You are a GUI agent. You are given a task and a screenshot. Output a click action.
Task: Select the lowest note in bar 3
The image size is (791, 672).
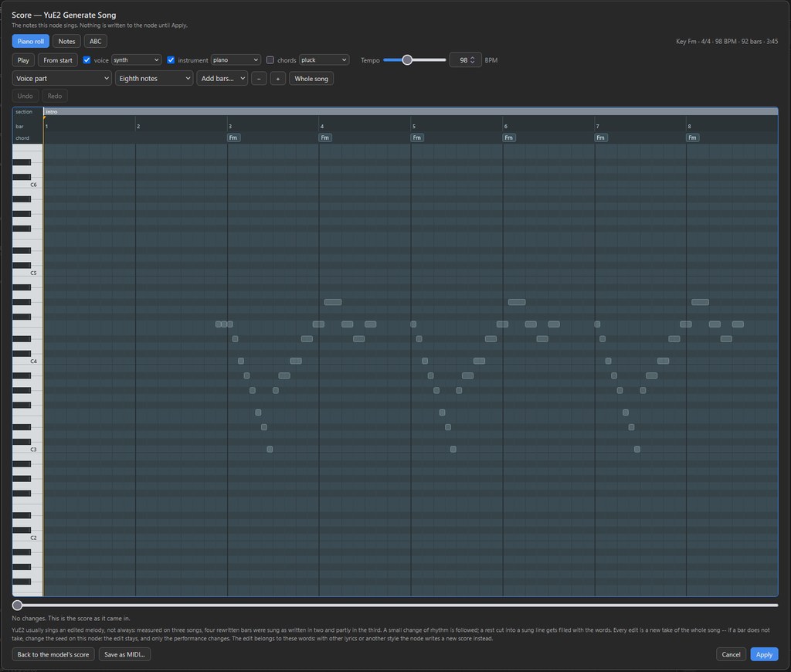pos(270,449)
